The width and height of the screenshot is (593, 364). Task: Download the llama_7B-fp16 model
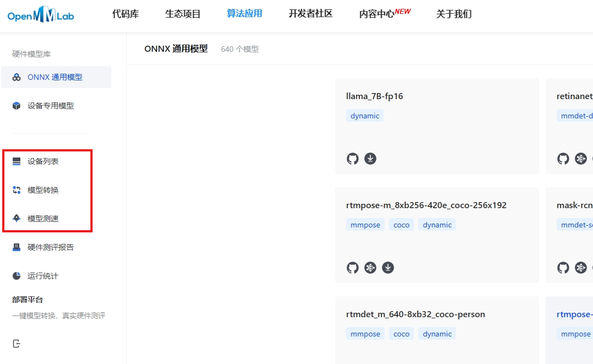tap(370, 159)
